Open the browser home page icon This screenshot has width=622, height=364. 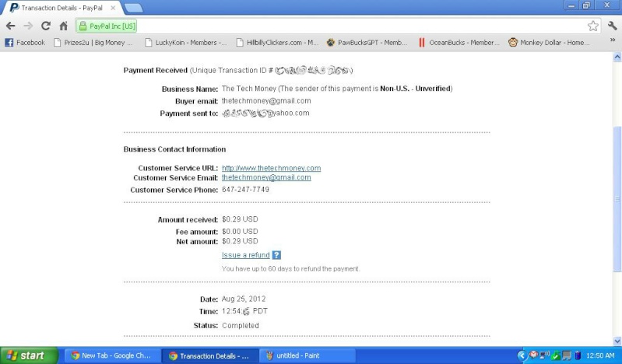click(64, 26)
